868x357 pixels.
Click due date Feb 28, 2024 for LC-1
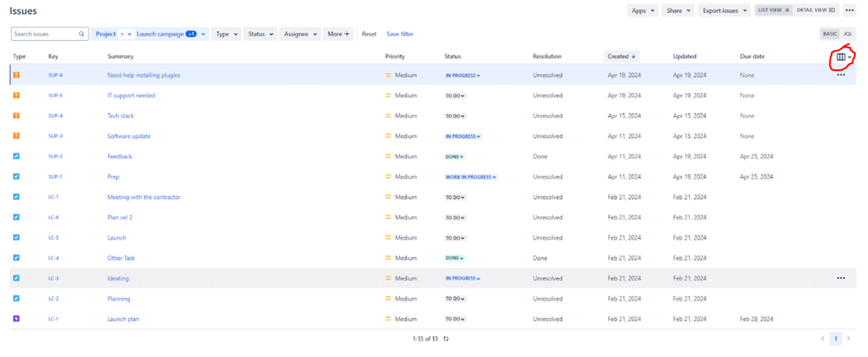click(x=756, y=319)
